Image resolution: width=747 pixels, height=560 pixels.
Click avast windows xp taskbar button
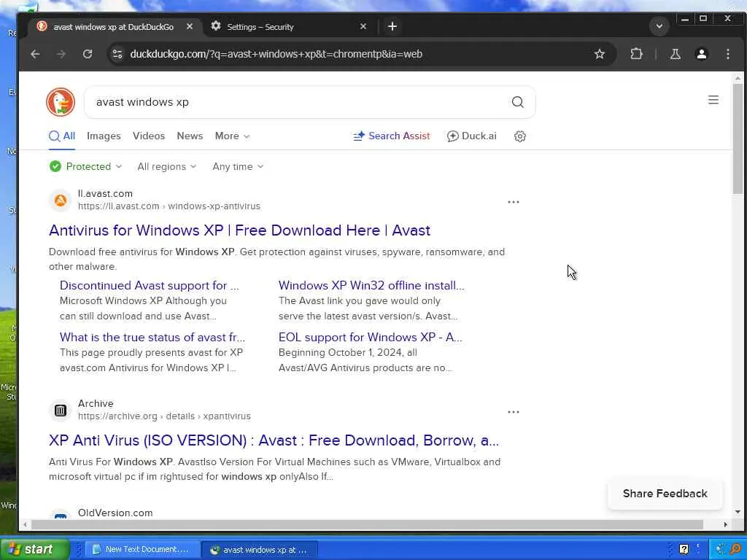(x=260, y=550)
